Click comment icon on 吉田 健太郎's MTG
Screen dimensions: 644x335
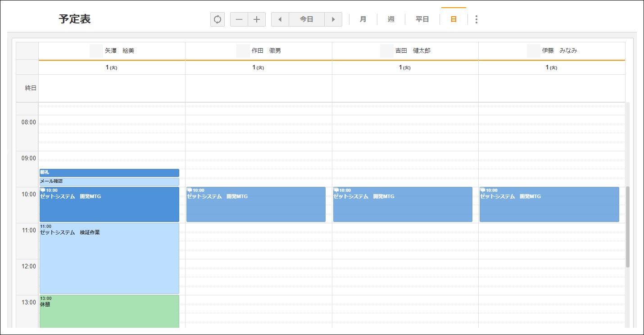336,190
